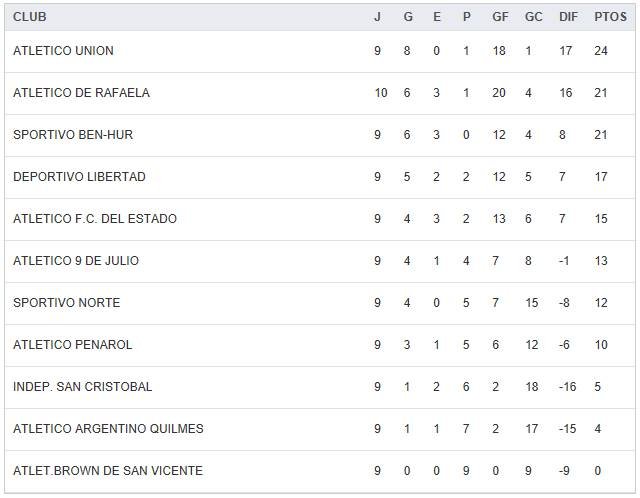640x498 pixels.
Task: Click the PTOS column header
Action: tap(608, 17)
